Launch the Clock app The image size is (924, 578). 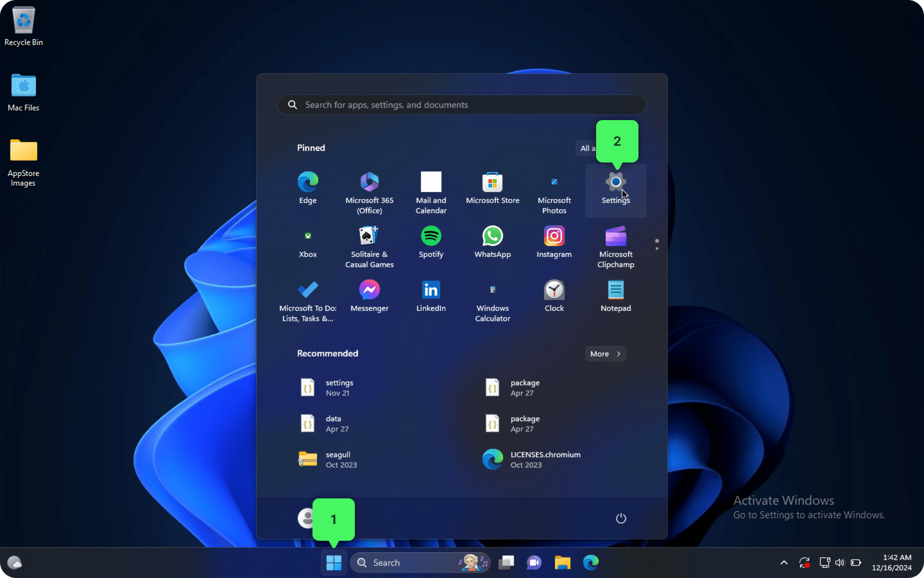point(554,297)
